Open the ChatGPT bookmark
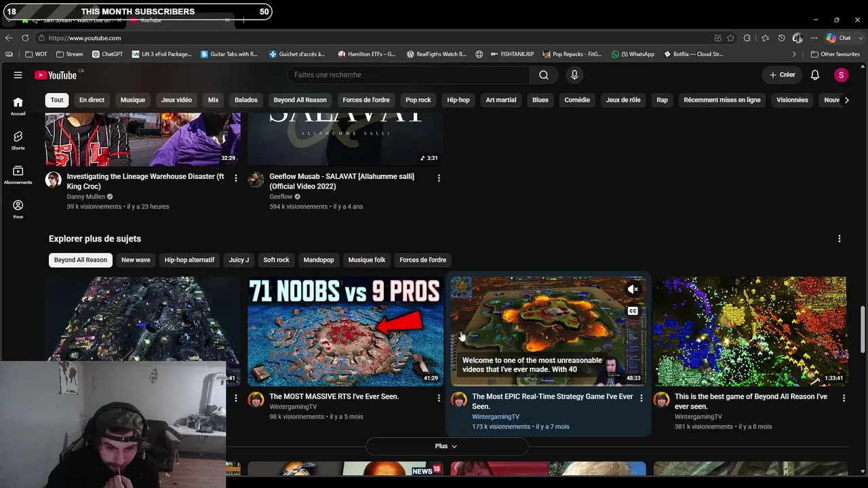Screen dimensions: 868x488 [107, 54]
